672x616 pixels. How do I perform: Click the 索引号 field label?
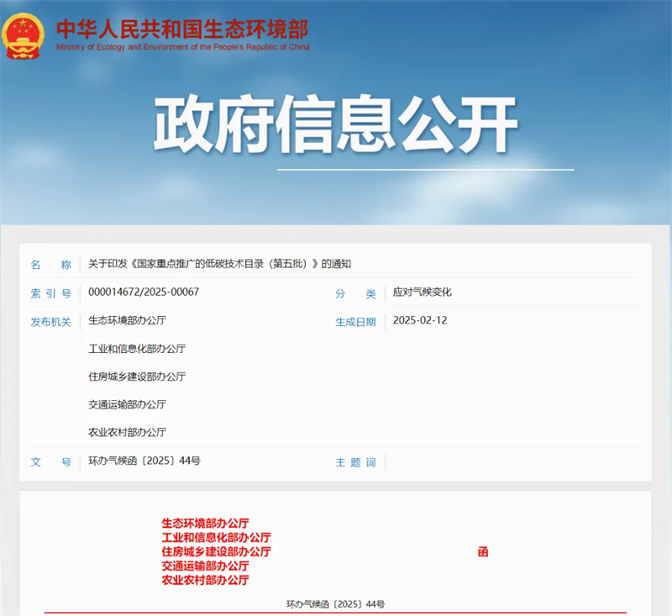click(50, 293)
